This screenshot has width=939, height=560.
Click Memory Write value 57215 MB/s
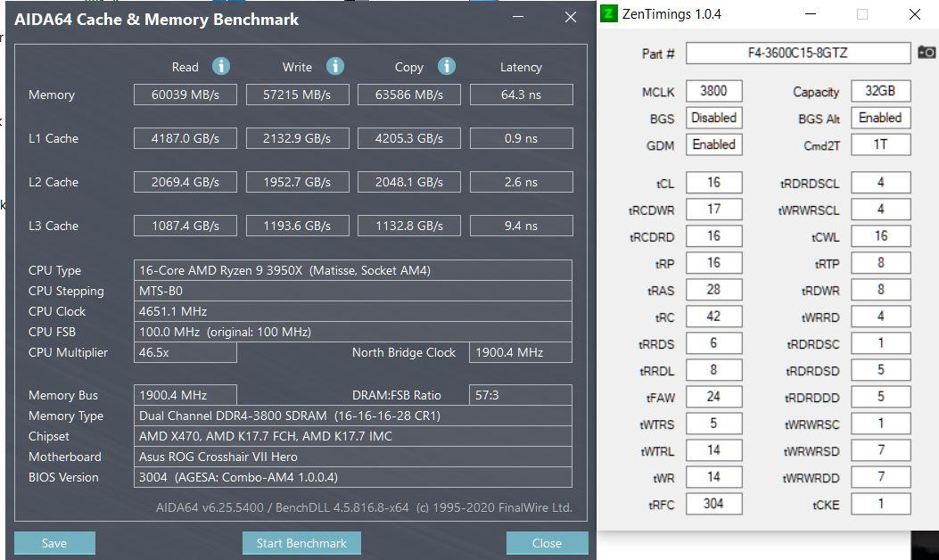(x=297, y=95)
